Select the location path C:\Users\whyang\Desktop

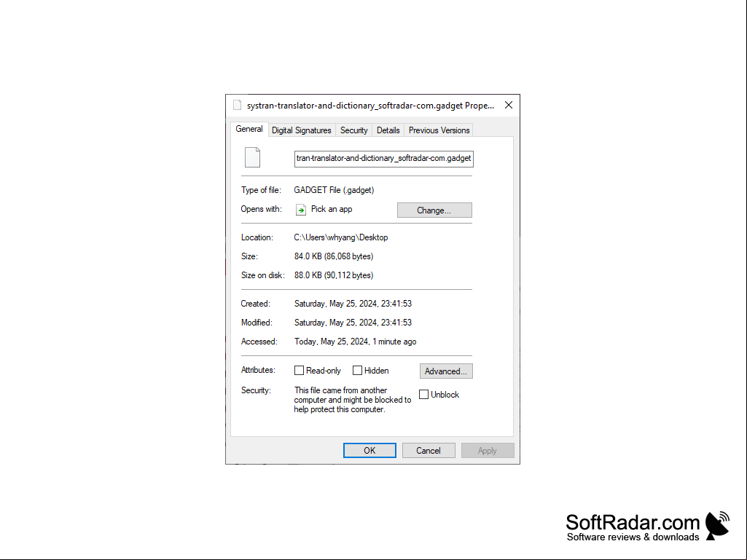click(x=341, y=237)
